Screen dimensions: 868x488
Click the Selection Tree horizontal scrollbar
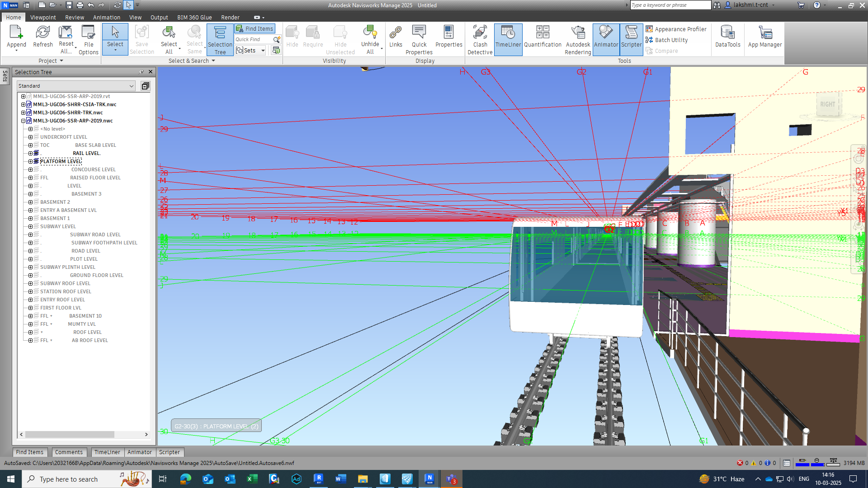70,434
